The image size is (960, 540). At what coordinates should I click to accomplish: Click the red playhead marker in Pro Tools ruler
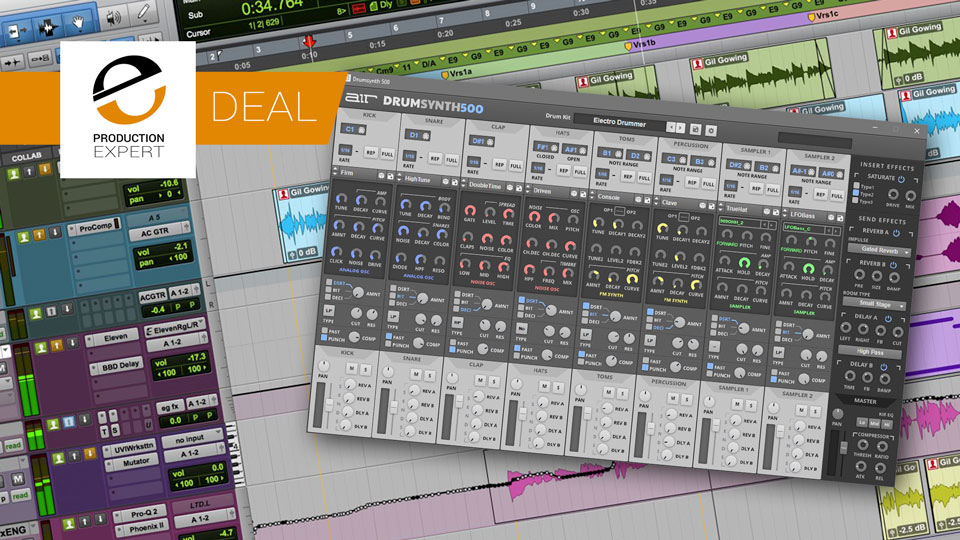309,42
